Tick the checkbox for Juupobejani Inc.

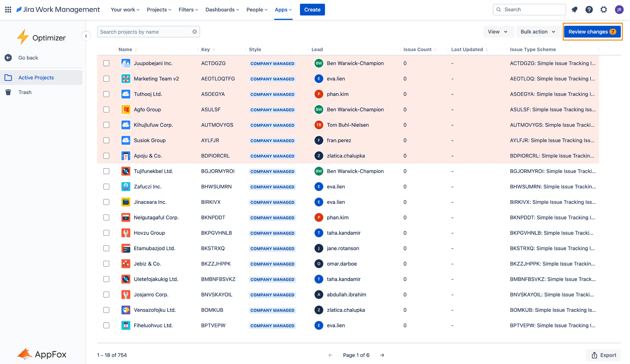click(106, 63)
